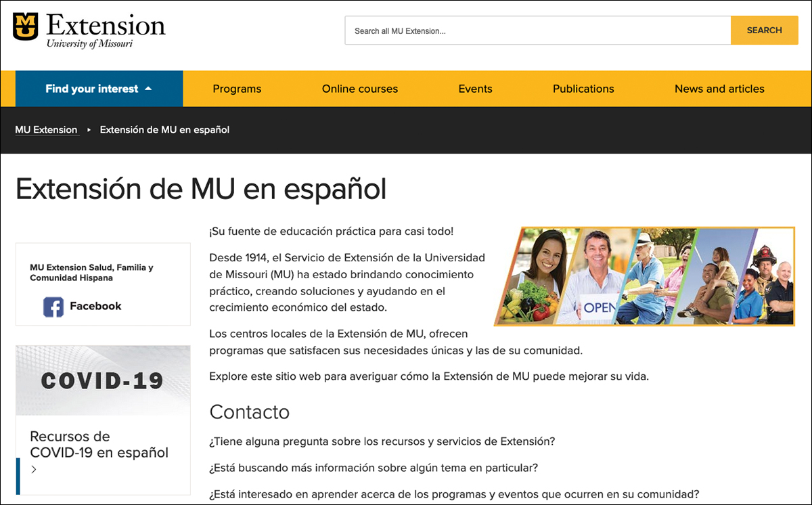Image resolution: width=812 pixels, height=505 pixels.
Task: Click the chevron under Recursos de COVID-19
Action: [x=34, y=470]
